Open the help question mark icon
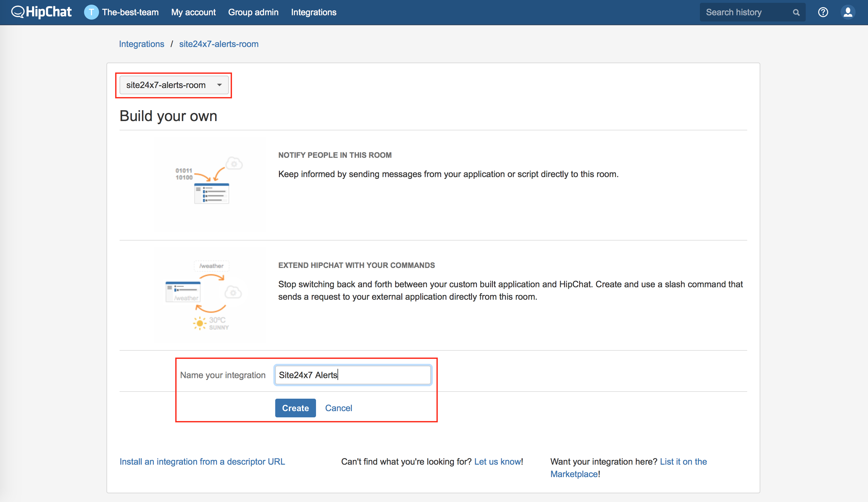Viewport: 868px width, 502px height. coord(823,12)
